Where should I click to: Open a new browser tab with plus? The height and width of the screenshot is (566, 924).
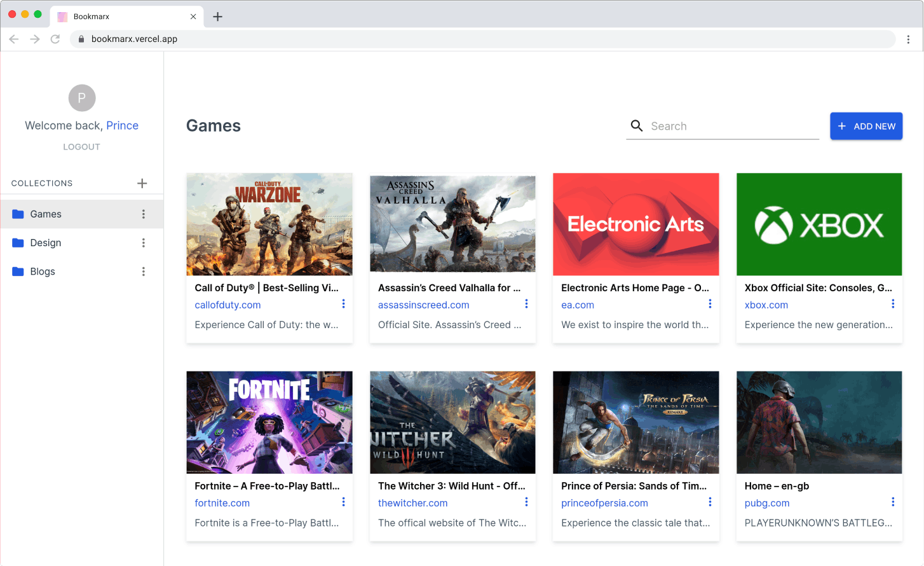[x=217, y=17]
